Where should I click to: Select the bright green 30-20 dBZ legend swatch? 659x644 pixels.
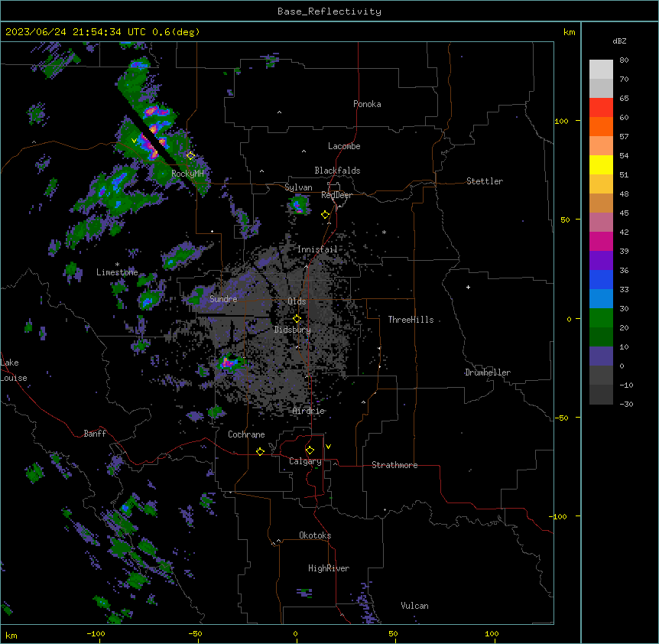click(601, 318)
